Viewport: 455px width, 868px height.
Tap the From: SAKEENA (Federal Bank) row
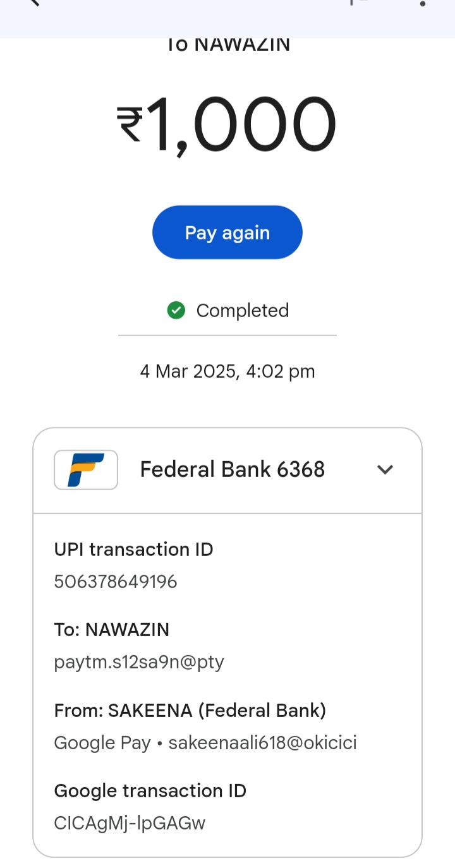point(190,711)
